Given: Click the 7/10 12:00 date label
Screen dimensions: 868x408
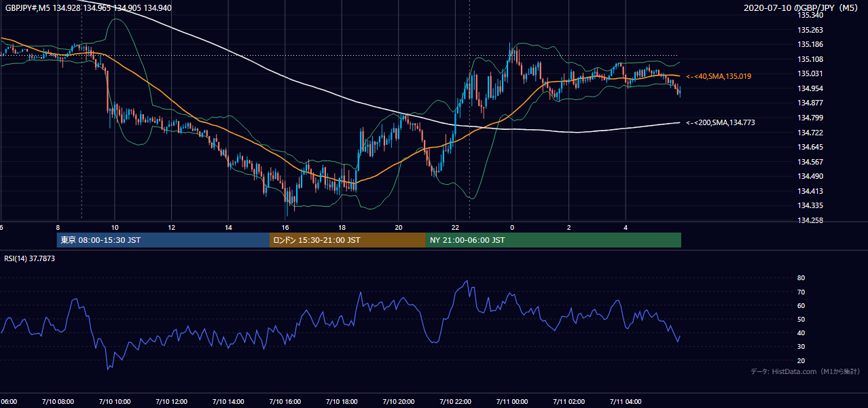Looking at the screenshot, I should click(x=172, y=401).
